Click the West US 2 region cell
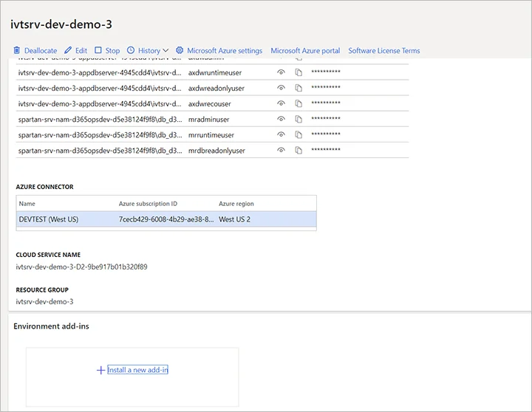The height and width of the screenshot is (412, 532). click(234, 219)
